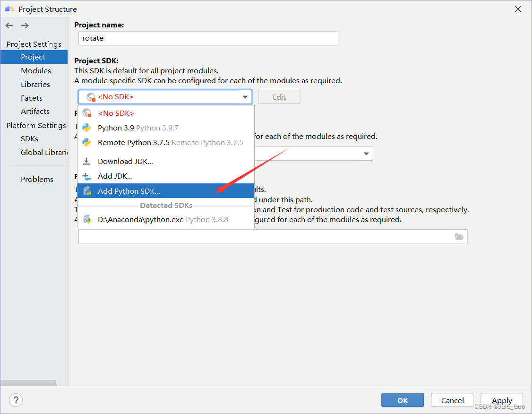Screen dimensions: 532x414
Task: Open help with the question mark button
Action: pos(16,400)
